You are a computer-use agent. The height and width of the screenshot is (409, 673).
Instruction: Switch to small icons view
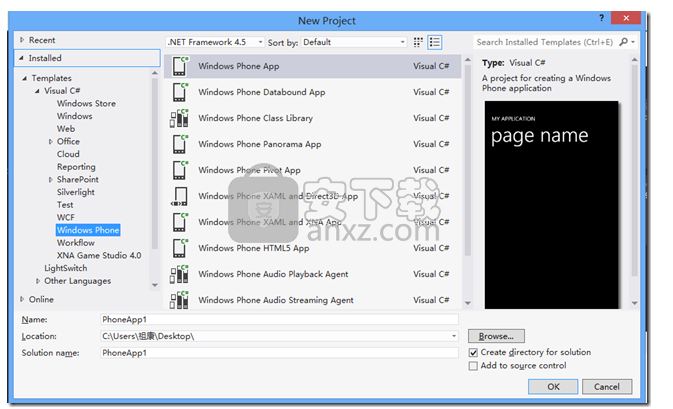point(418,42)
